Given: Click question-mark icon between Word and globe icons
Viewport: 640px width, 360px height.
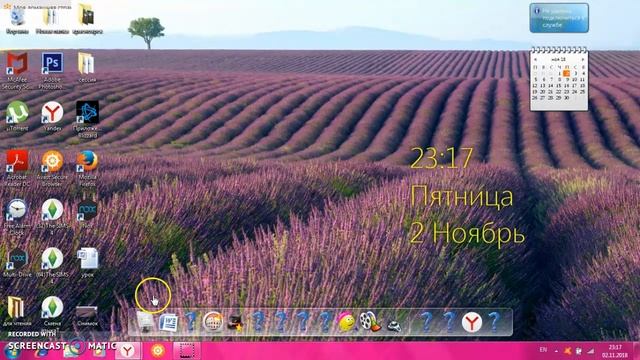Looking at the screenshot, I should 190,322.
